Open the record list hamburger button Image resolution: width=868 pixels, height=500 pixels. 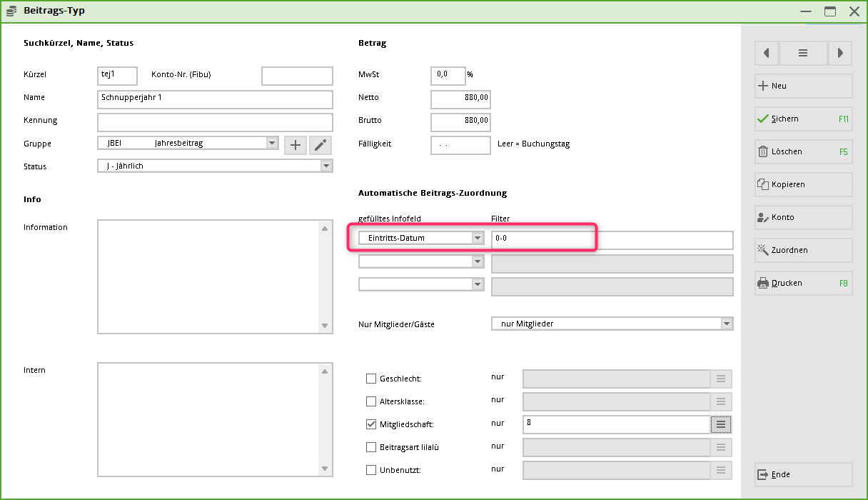[803, 53]
